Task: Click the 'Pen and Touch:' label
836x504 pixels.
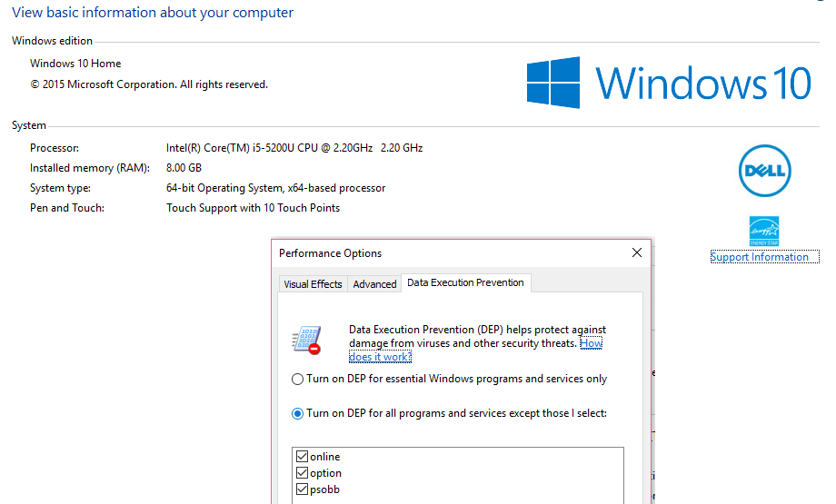Action: tap(67, 208)
